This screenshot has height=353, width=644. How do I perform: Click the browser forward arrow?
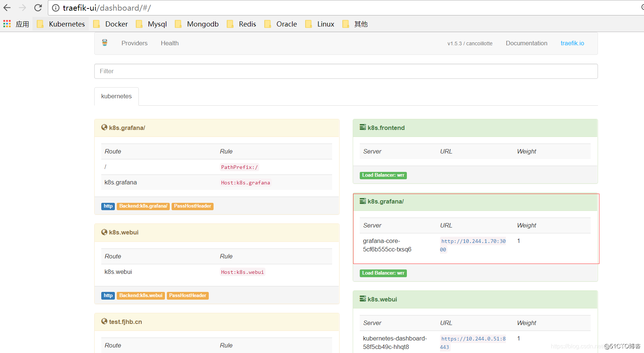(22, 8)
